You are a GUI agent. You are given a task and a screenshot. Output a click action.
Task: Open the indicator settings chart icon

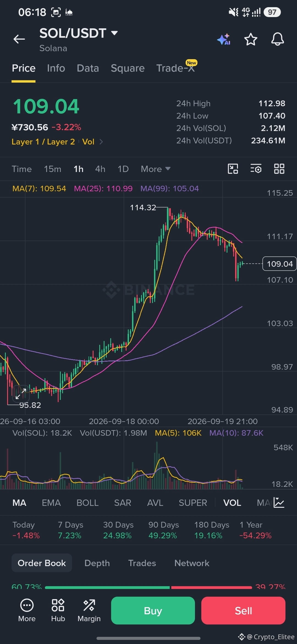tap(279, 503)
